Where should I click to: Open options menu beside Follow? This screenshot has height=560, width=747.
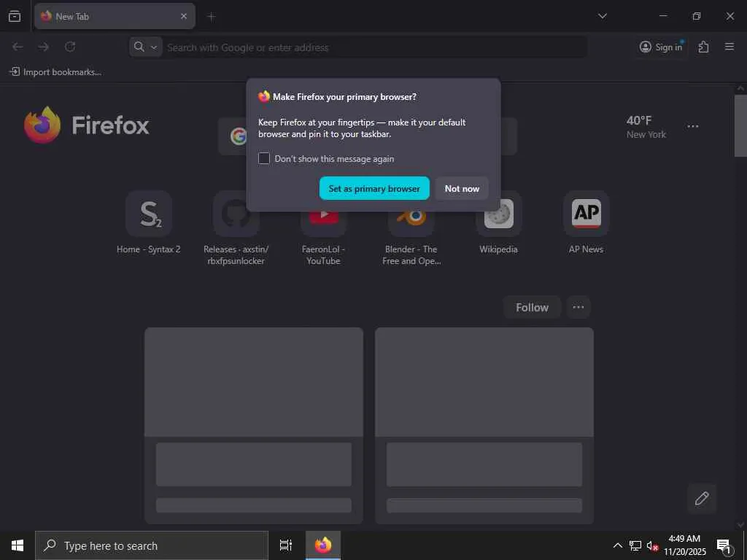pos(578,307)
